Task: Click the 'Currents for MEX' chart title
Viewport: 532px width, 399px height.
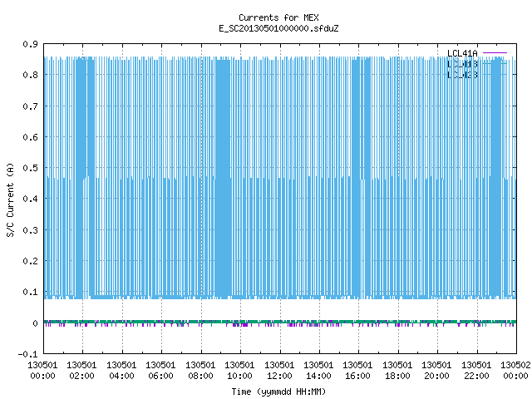Action: [x=278, y=17]
